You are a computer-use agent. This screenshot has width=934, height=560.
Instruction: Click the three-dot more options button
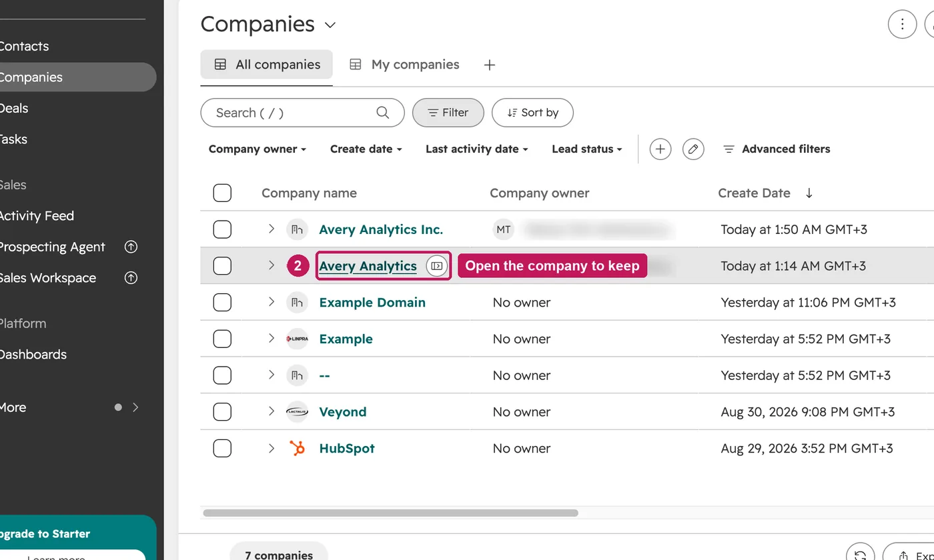pos(902,25)
